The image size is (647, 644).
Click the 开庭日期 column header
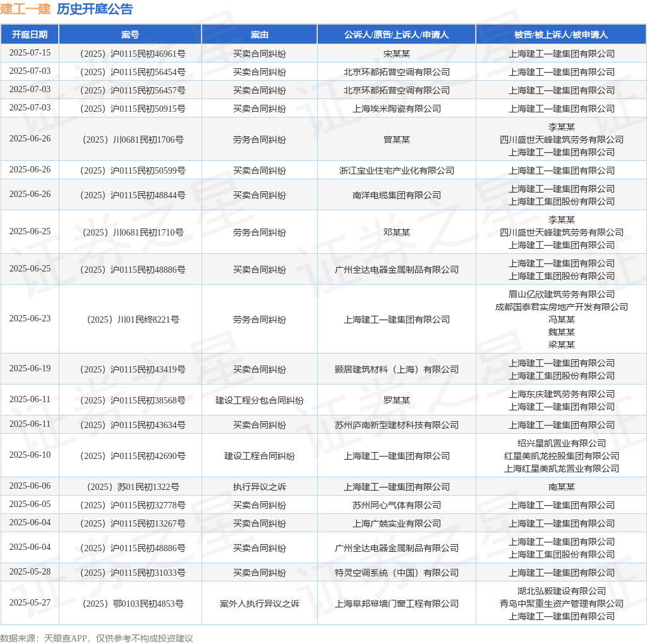pyautogui.click(x=30, y=35)
